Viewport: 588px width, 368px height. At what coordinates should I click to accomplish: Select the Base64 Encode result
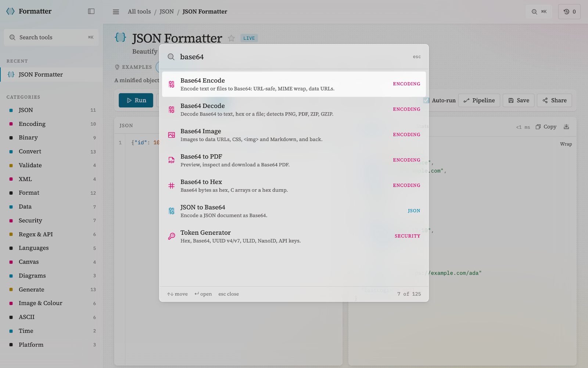pos(294,84)
